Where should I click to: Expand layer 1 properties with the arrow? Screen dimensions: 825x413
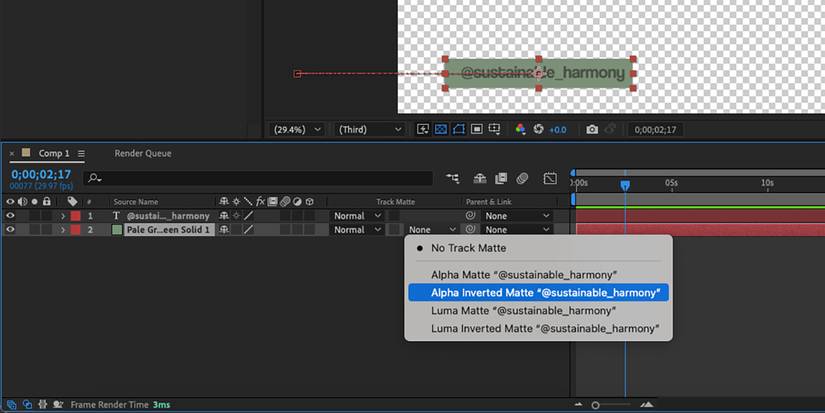(63, 216)
